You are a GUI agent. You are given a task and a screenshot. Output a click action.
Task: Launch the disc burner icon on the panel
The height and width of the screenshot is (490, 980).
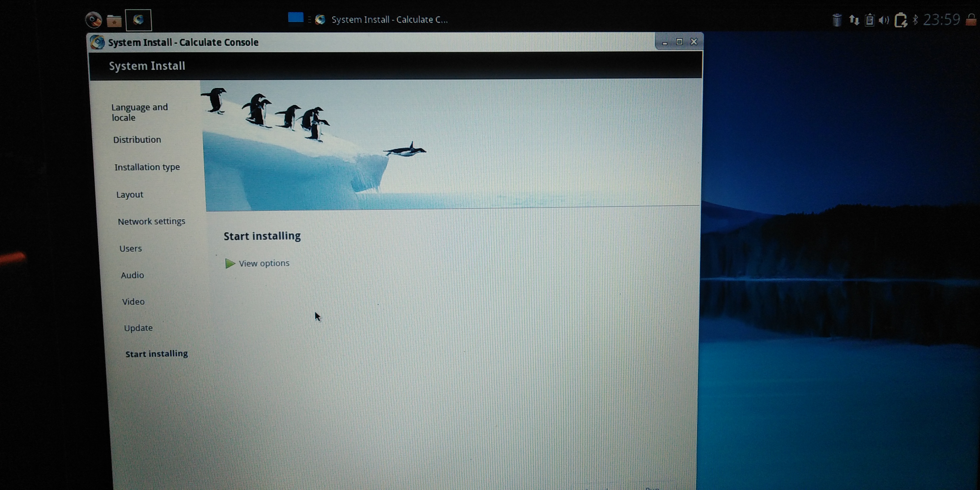coord(94,20)
